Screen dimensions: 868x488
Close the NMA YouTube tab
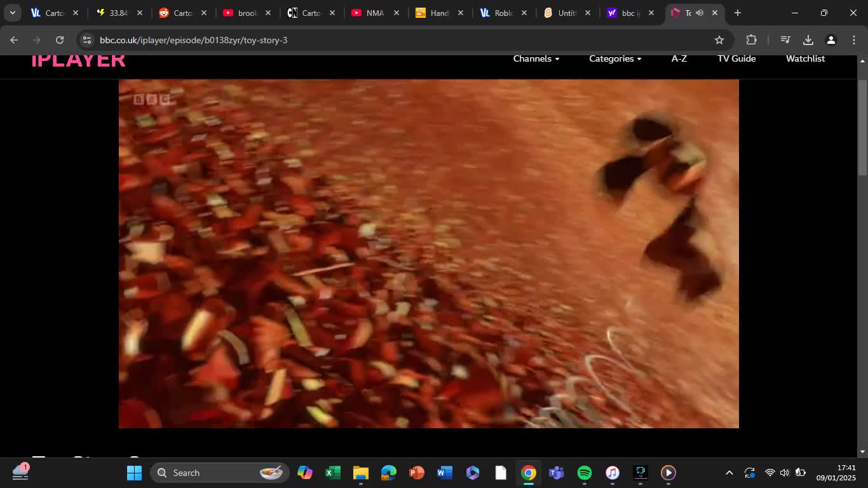tap(397, 13)
